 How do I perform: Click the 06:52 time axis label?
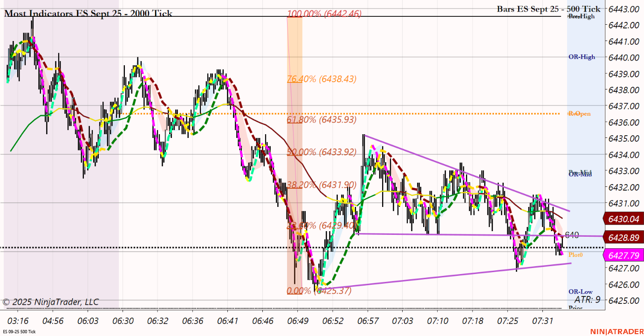[332, 321]
